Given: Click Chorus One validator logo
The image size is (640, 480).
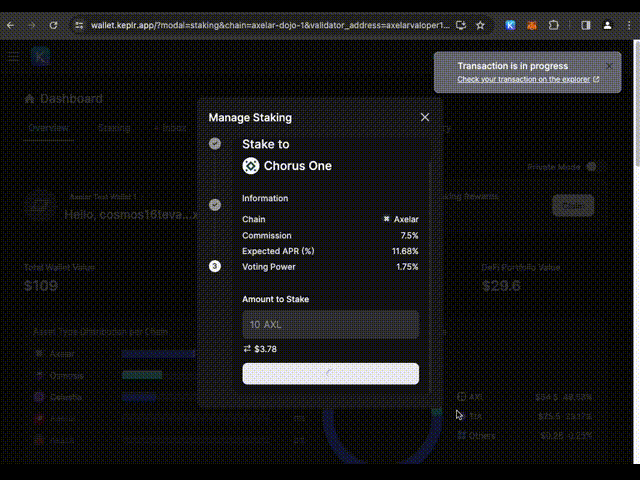Looking at the screenshot, I should 251,166.
